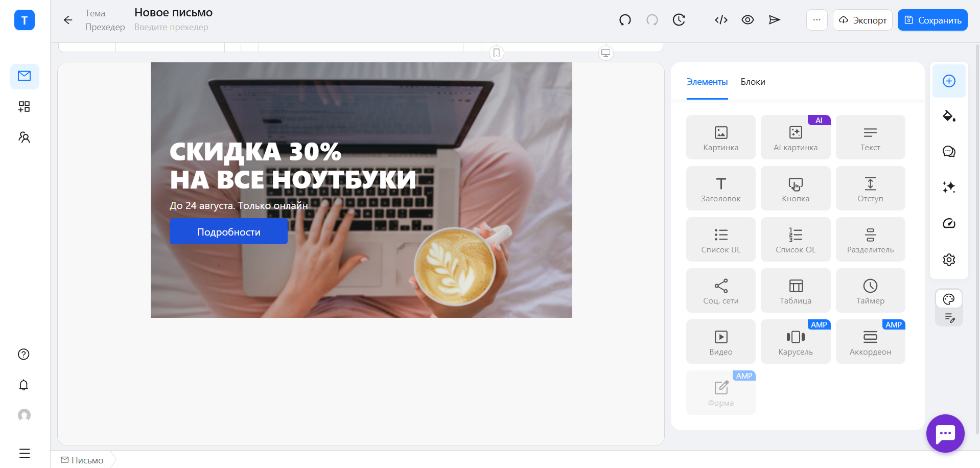
Task: Open the contacts people icon in the sidebar
Action: pyautogui.click(x=24, y=137)
